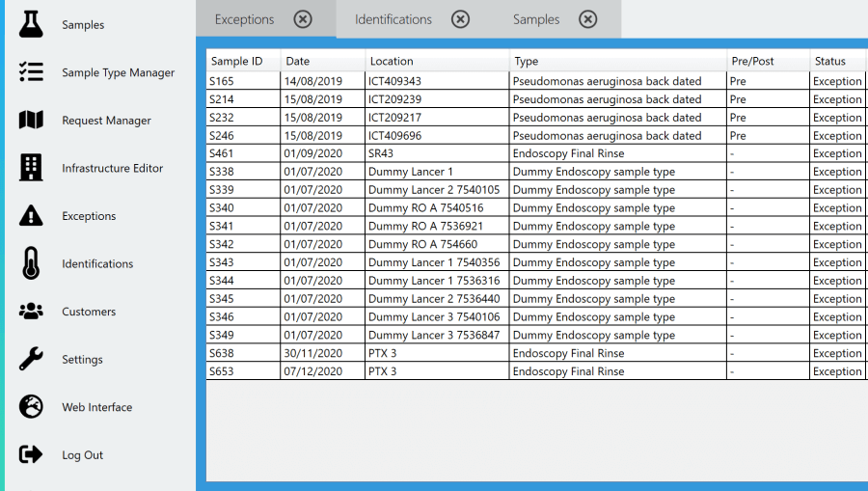Open Customers from the sidebar
This screenshot has width=868, height=491.
point(89,312)
